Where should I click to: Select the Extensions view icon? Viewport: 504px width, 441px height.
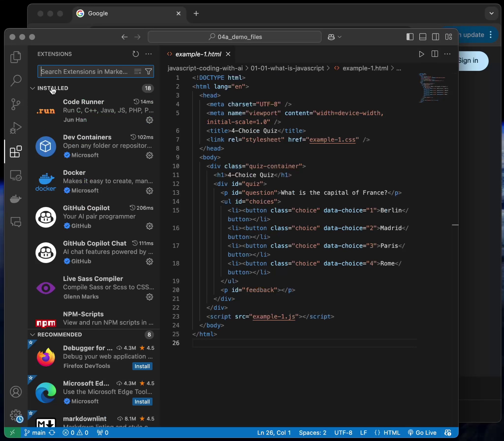16,151
